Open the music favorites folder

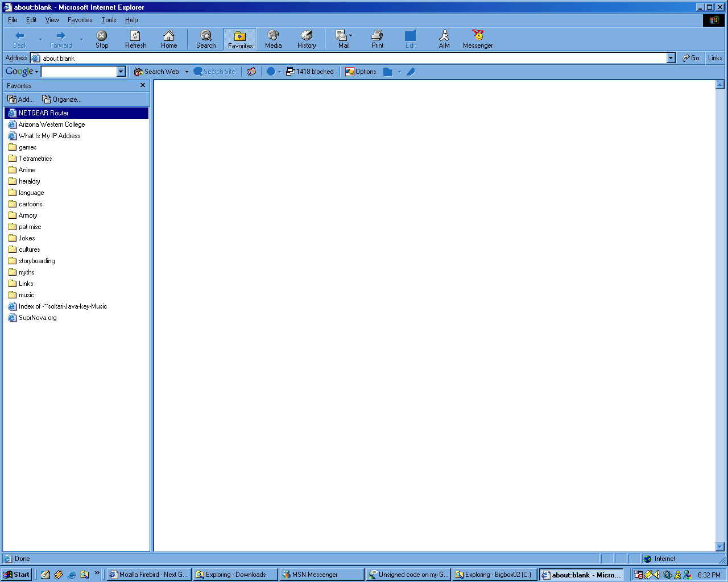click(x=76, y=295)
